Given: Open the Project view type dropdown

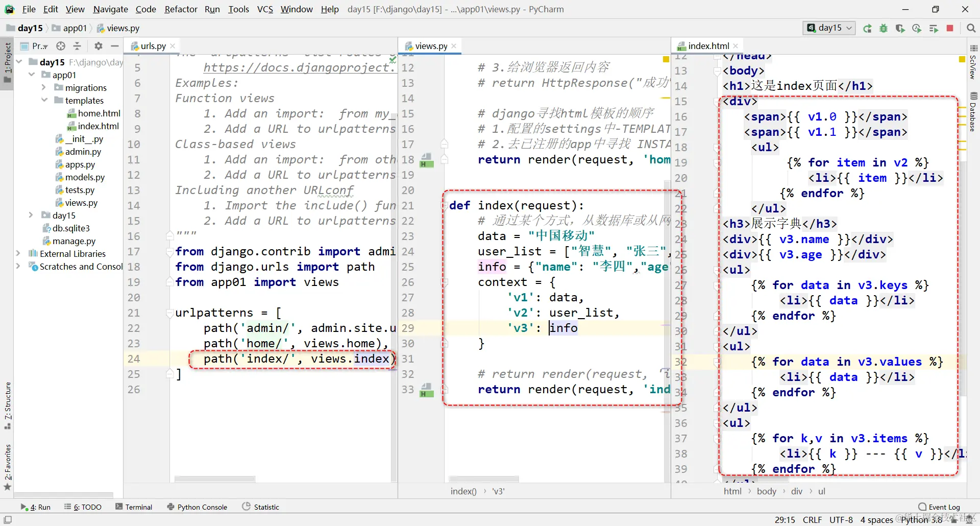Looking at the screenshot, I should click(x=34, y=46).
